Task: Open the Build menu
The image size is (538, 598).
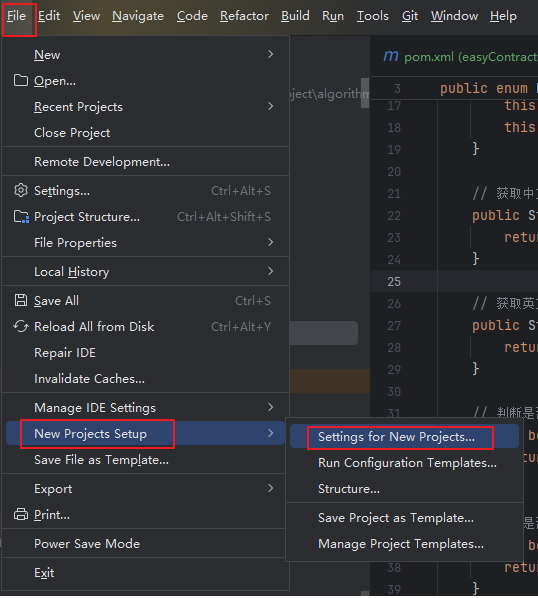Action: 295,16
